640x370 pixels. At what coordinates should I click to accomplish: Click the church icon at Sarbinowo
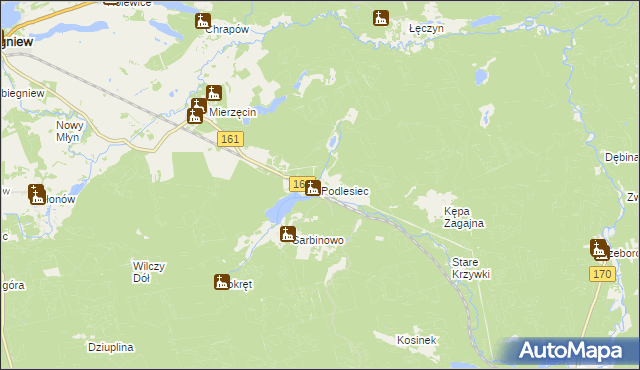288,234
